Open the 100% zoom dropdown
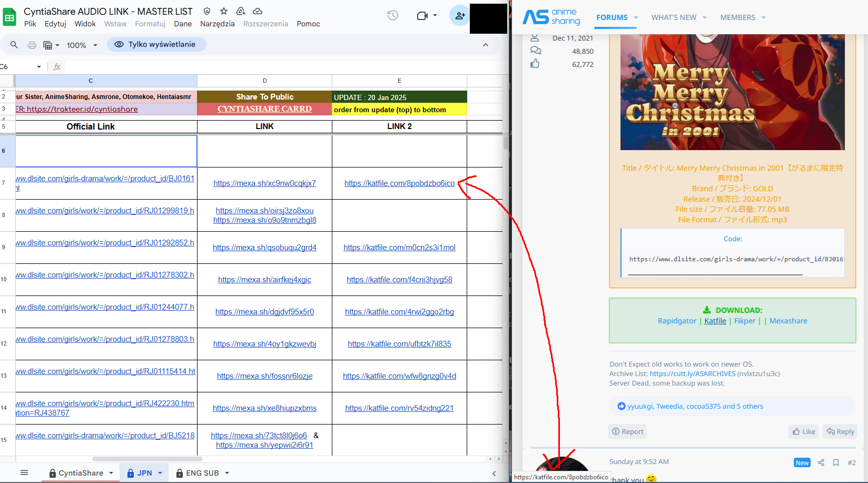 (x=82, y=45)
